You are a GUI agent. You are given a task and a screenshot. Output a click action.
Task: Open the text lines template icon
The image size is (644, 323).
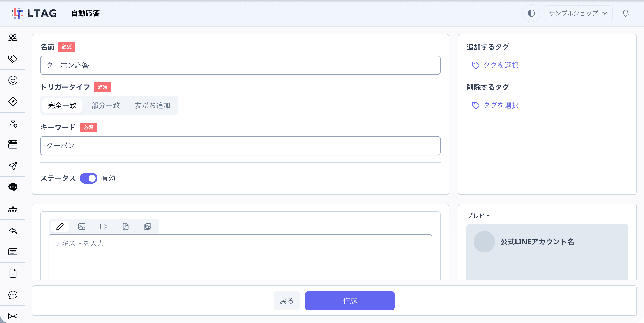(13, 252)
